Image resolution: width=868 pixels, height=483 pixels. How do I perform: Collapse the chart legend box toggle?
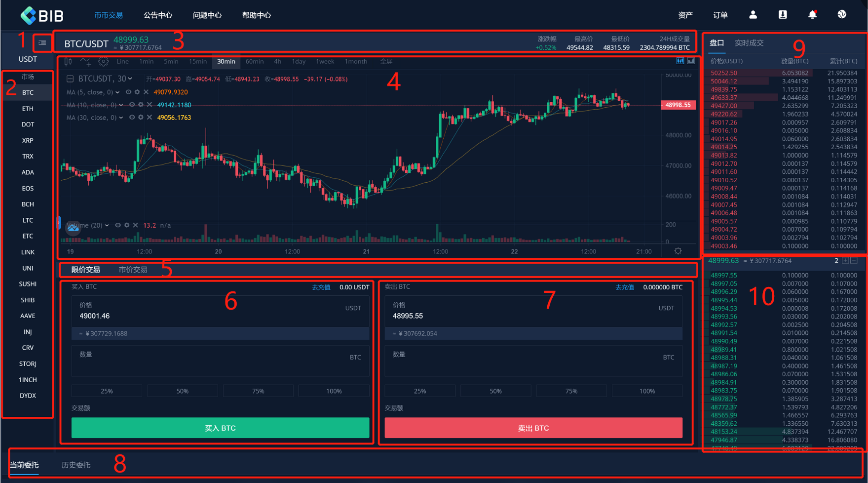[x=70, y=79]
